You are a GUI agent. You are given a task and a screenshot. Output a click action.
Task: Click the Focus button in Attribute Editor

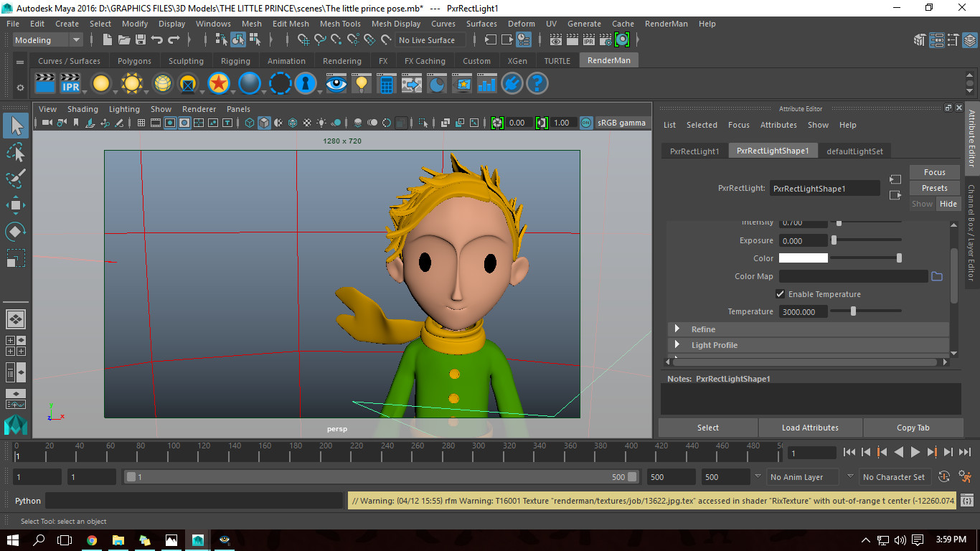(934, 172)
